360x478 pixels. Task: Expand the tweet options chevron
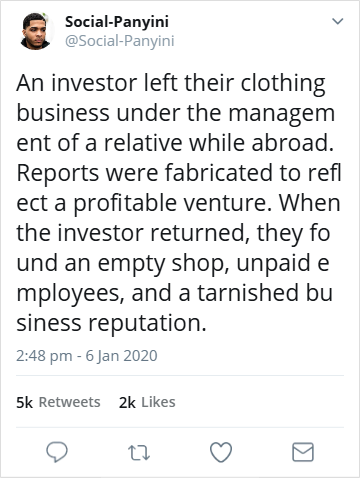338,21
